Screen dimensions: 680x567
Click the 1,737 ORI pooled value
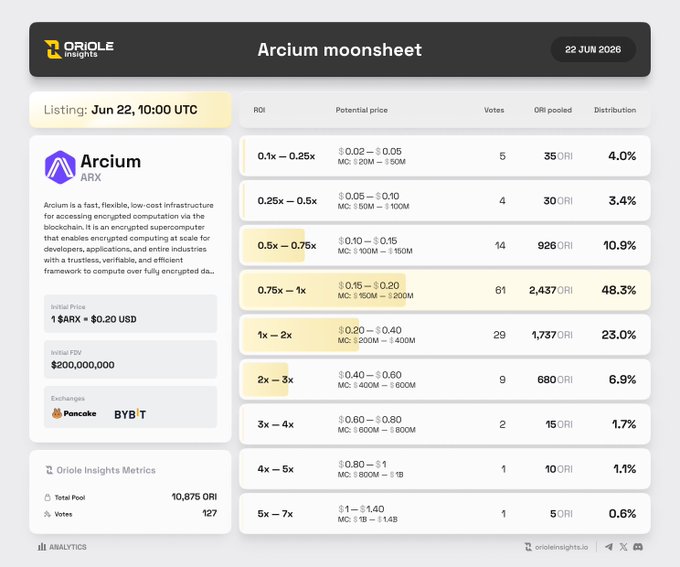point(552,335)
